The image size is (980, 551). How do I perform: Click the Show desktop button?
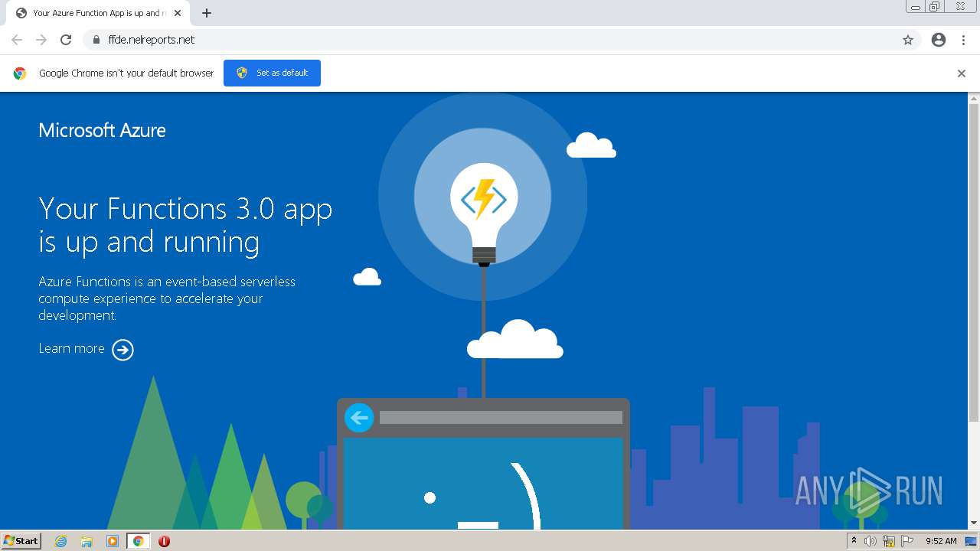tap(972, 541)
